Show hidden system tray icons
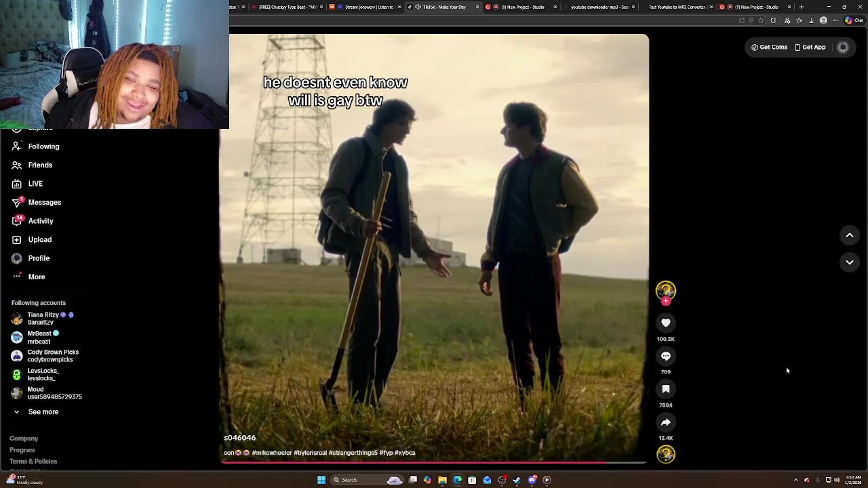The image size is (868, 488). click(796, 480)
